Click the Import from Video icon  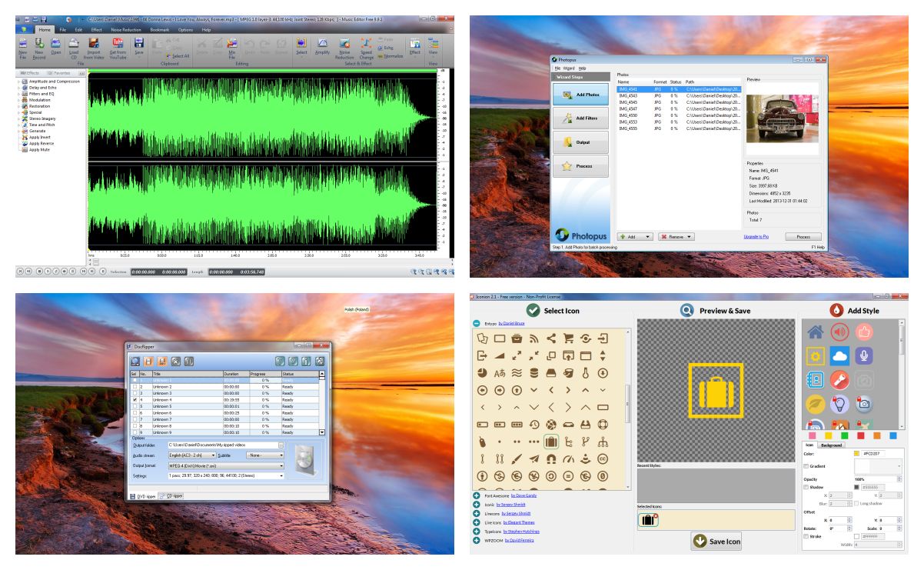click(x=93, y=43)
